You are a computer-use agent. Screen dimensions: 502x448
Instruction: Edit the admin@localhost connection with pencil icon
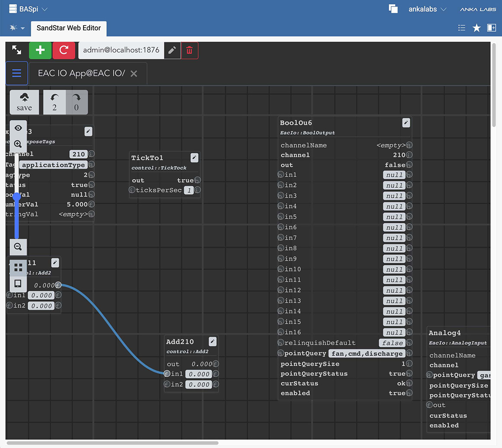172,50
